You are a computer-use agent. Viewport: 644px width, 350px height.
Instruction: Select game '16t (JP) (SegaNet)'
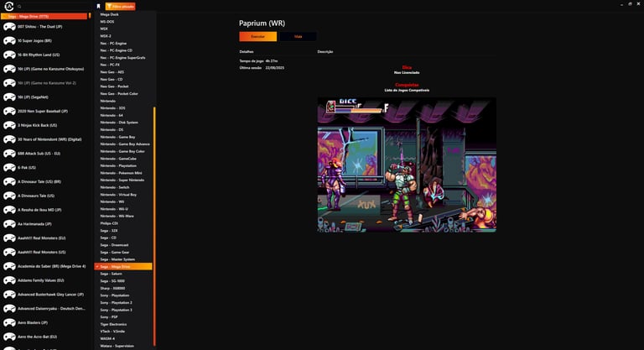(x=33, y=97)
